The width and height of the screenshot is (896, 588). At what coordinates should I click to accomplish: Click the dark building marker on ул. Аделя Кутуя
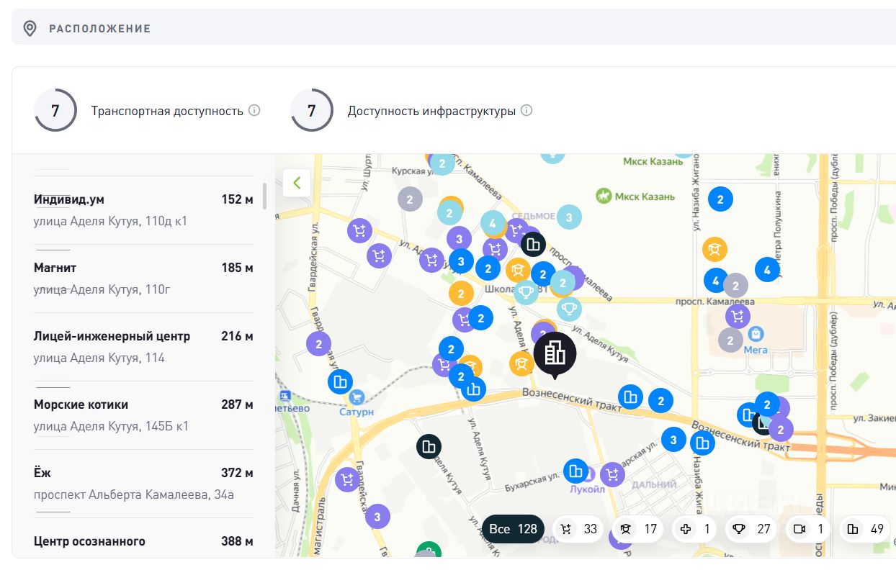[429, 447]
